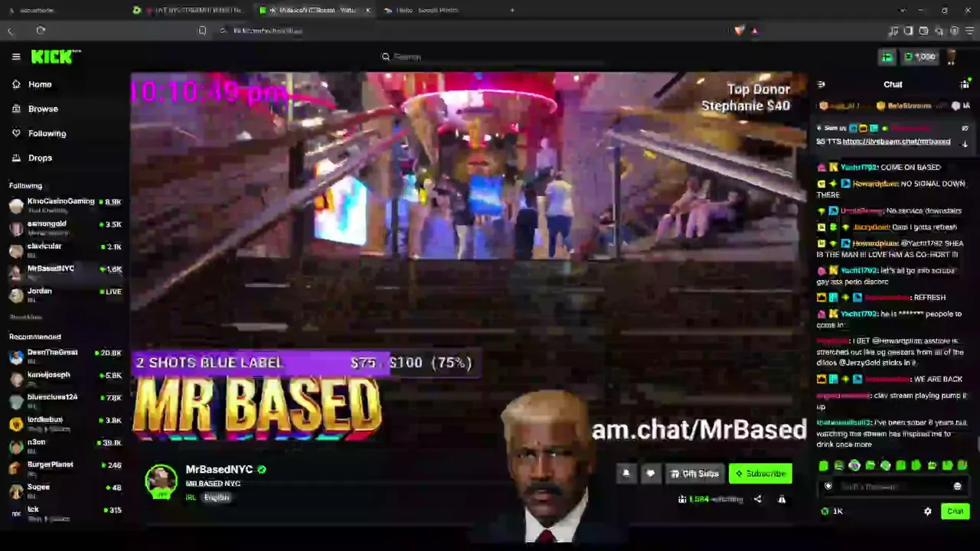
Task: Toggle follow heart for MrBasedNYC
Action: pos(650,474)
